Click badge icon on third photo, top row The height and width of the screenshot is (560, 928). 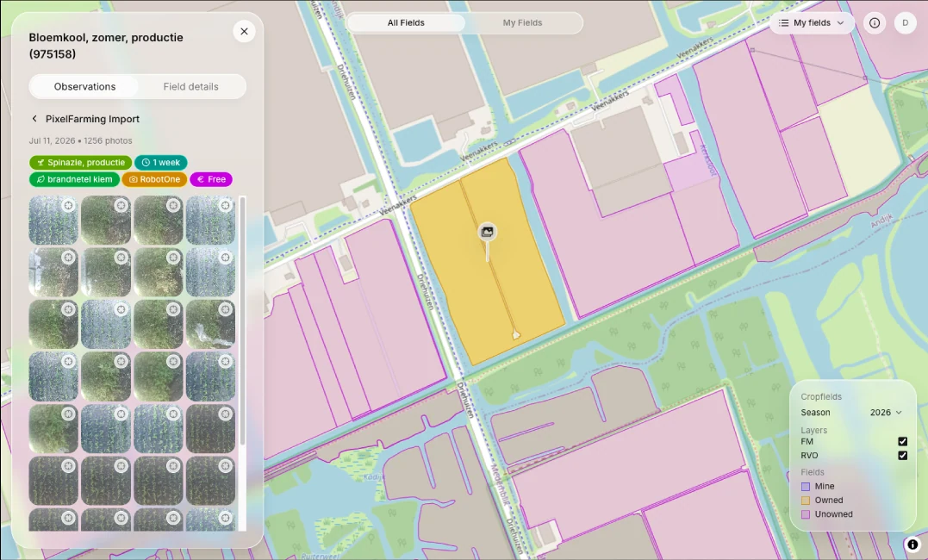point(173,205)
